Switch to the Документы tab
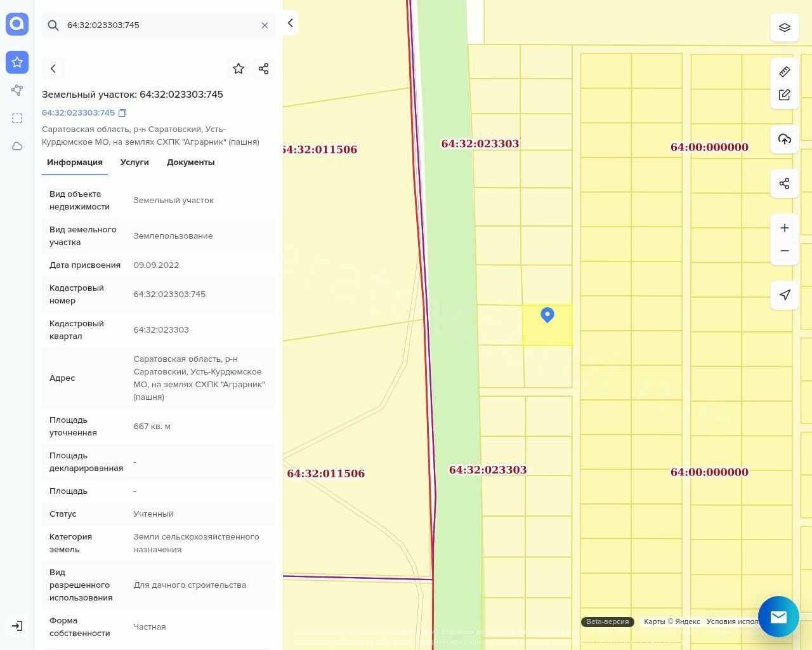The image size is (812, 650). click(190, 162)
